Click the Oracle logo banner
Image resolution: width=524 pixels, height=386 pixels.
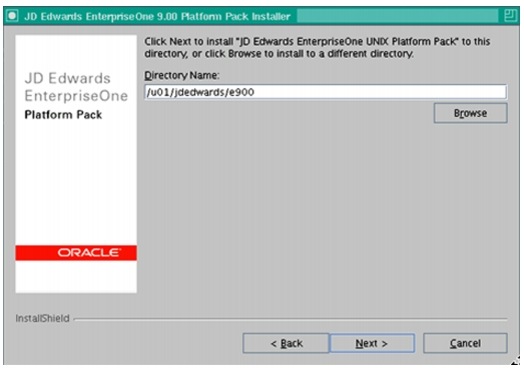point(76,253)
